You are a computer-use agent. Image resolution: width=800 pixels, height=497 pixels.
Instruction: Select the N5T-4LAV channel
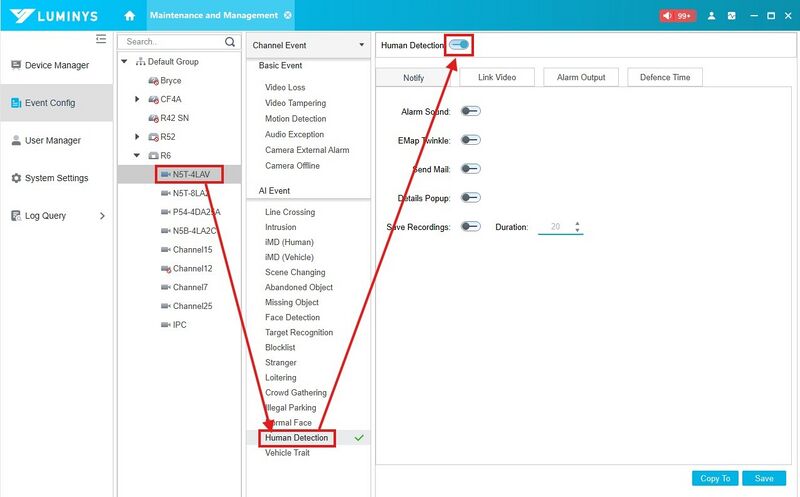(x=190, y=175)
